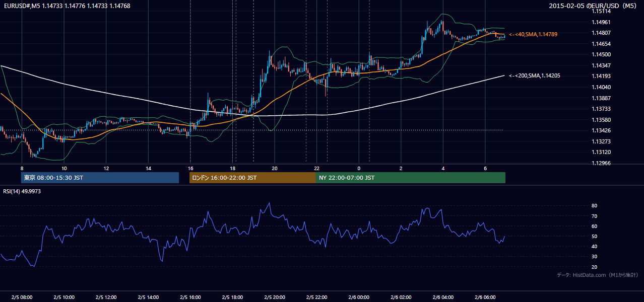
Task: Click the 1.13120 price axis label
Action: point(601,152)
